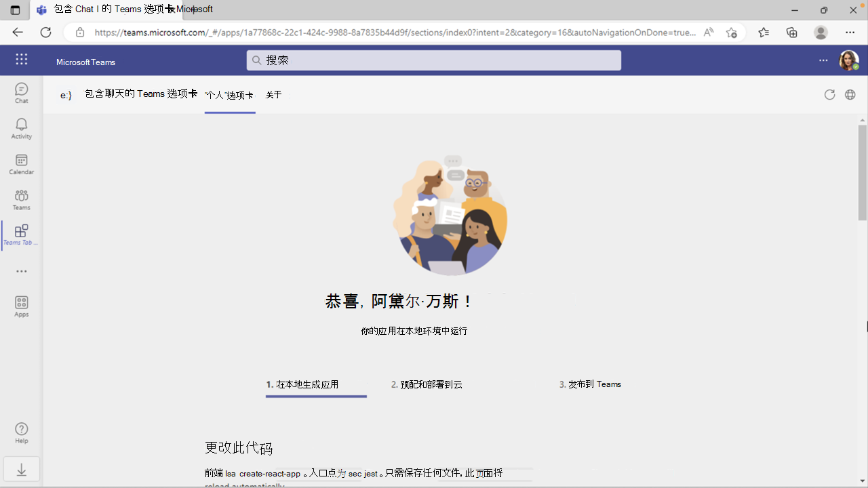Open browser Collections icon

pos(792,33)
